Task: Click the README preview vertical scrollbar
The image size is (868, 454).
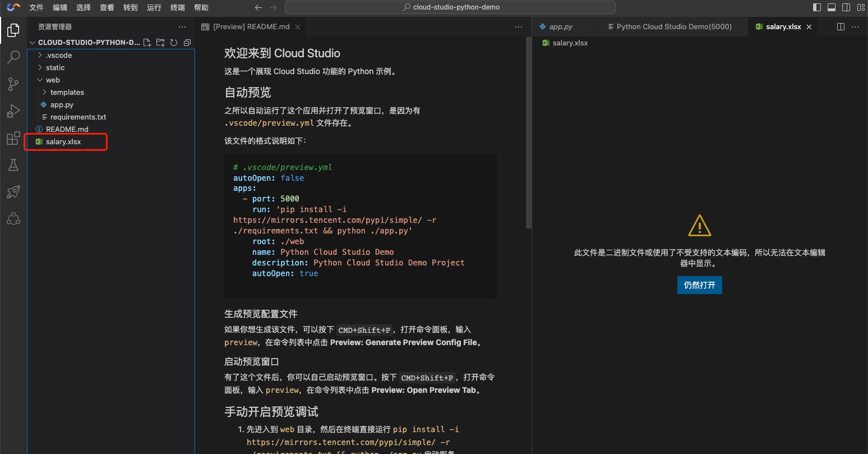Action: point(528,133)
